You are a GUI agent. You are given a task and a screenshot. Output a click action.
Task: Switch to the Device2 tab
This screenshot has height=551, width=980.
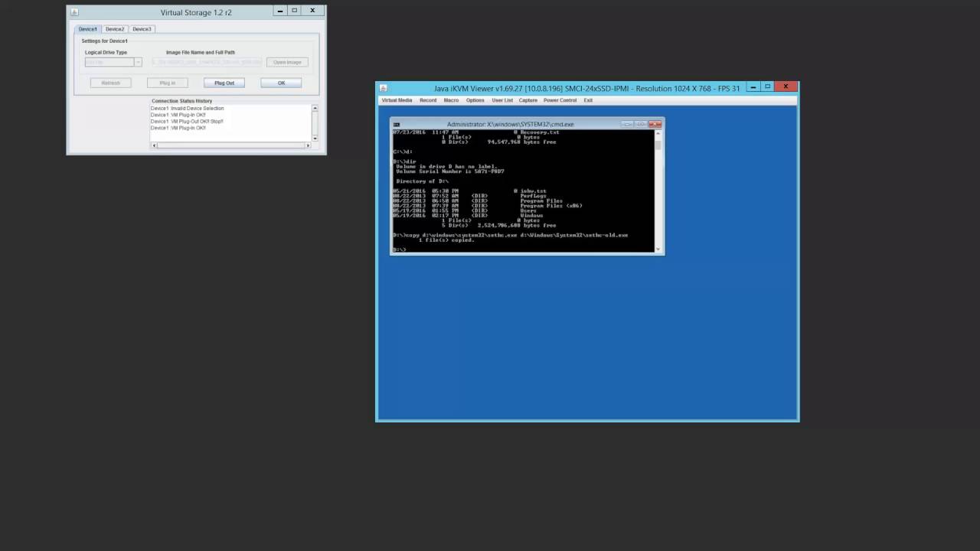tap(115, 29)
